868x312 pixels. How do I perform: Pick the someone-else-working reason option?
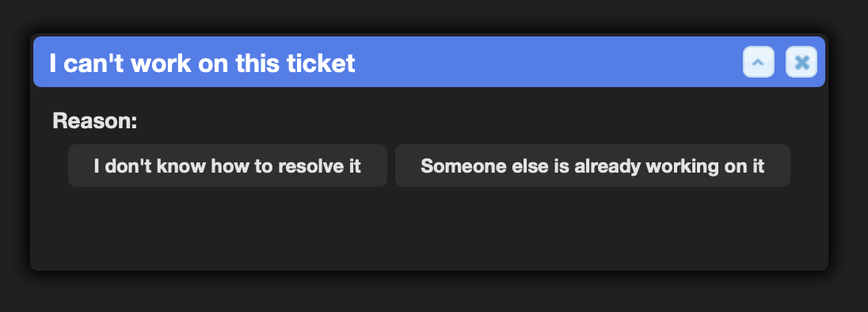click(x=592, y=166)
